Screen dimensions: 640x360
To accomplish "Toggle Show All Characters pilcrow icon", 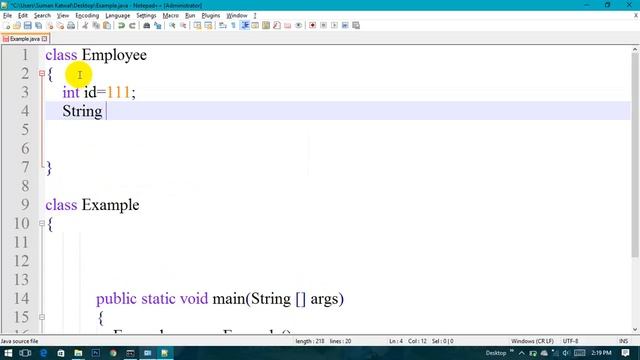I will (233, 25).
